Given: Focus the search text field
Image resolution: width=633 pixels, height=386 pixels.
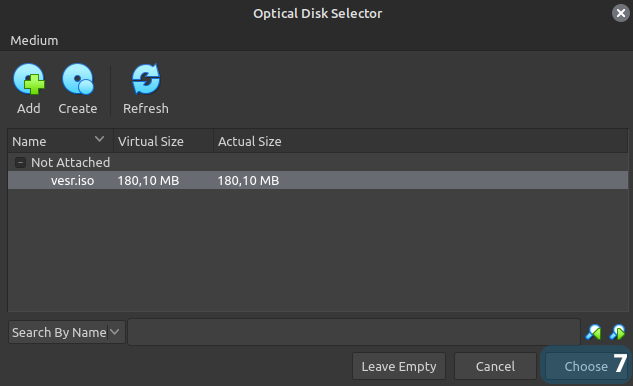Looking at the screenshot, I should pos(354,332).
